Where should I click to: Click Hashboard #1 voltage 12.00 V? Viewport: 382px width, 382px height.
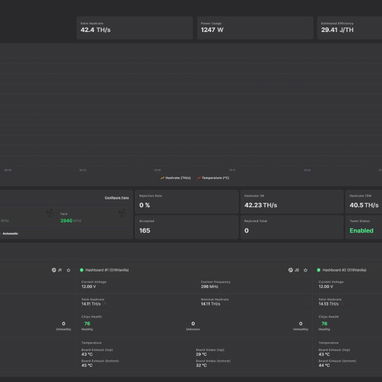[x=89, y=287]
